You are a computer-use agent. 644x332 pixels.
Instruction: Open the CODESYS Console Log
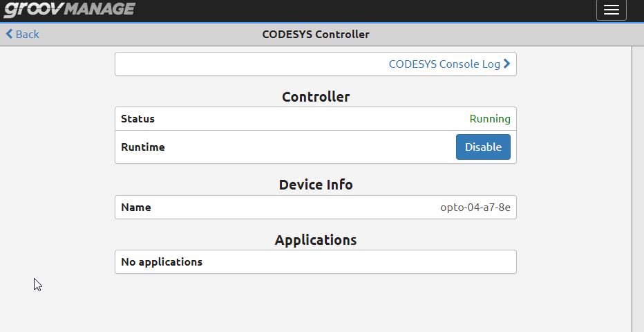(x=449, y=64)
